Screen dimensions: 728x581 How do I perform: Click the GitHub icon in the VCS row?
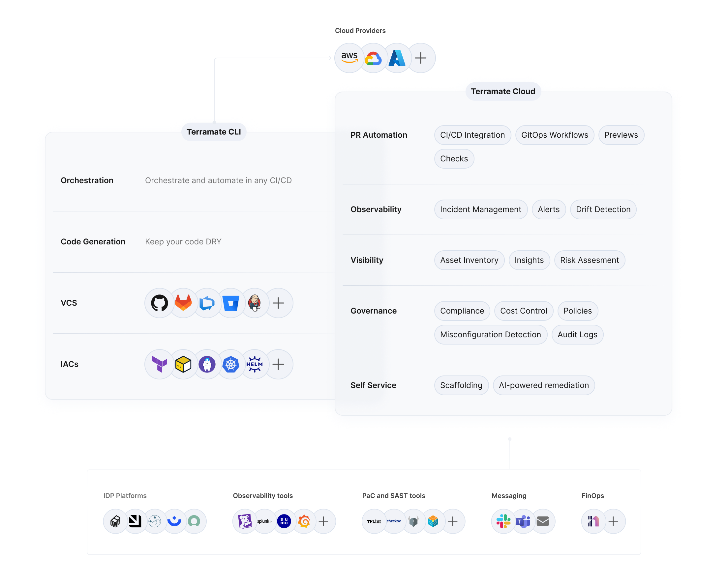[159, 303]
